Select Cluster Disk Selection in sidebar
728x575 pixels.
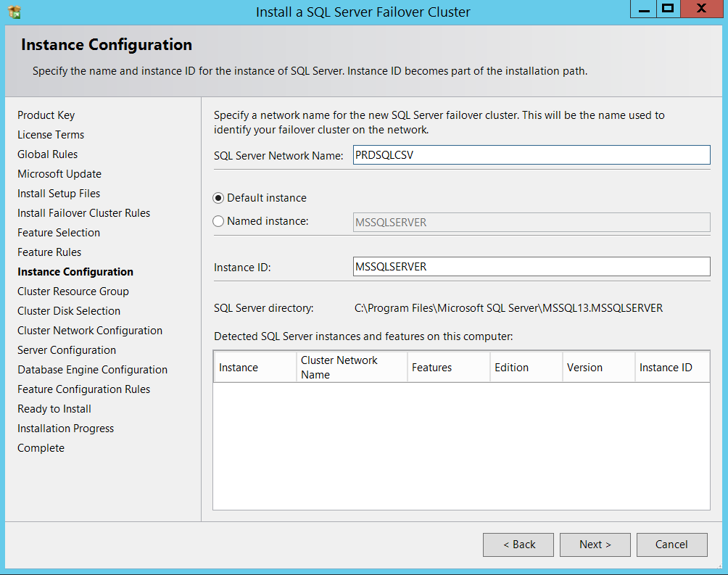tap(69, 311)
